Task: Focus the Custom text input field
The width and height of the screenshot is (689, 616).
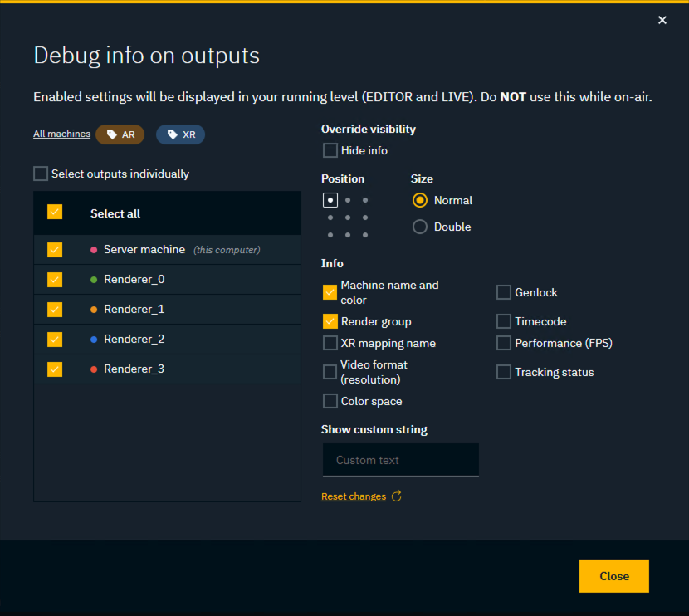Action: 401,460
